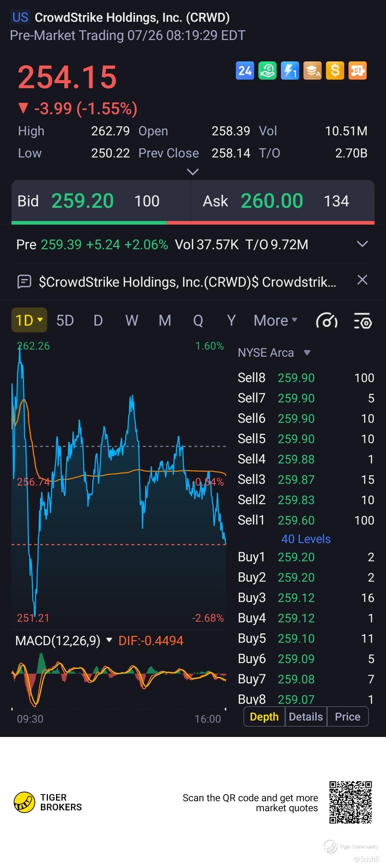Dismiss the CrowdStrike post banner
386x868 pixels.
point(362,280)
